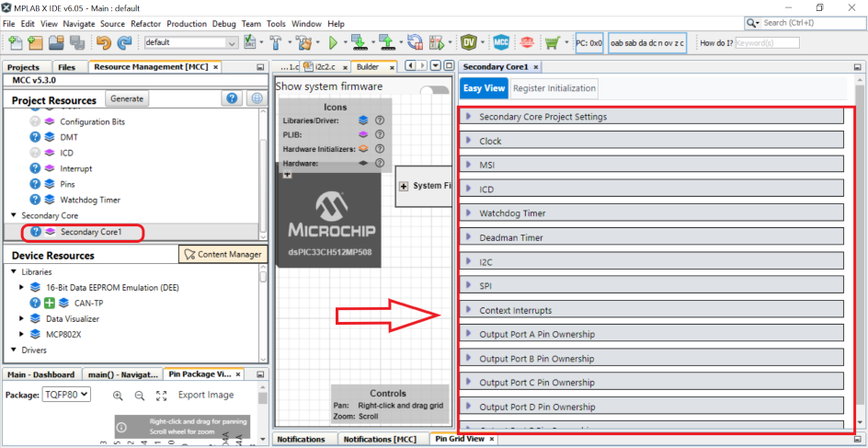Open the Refactor menu
The height and width of the screenshot is (448, 868).
pyautogui.click(x=145, y=24)
